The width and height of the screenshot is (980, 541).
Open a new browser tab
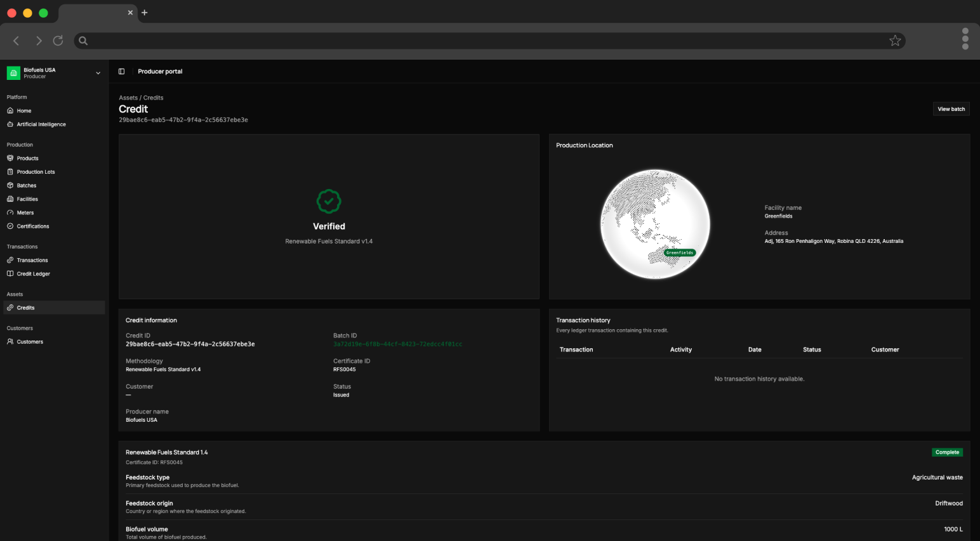[x=145, y=13]
